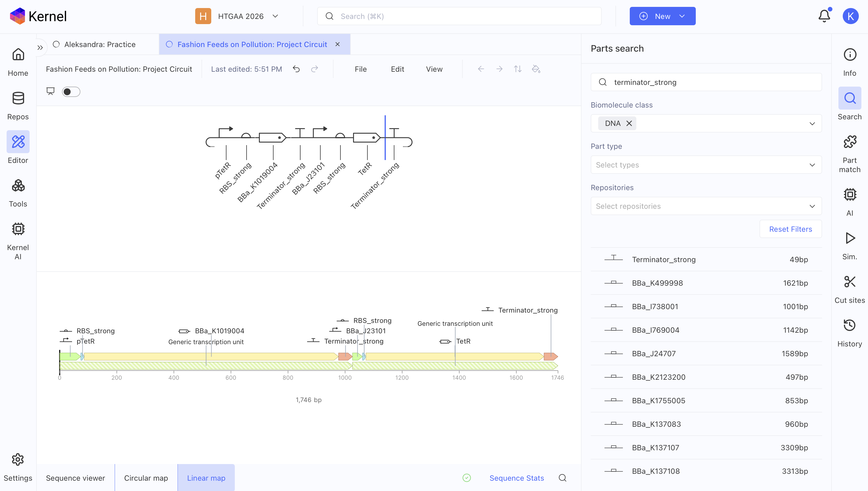
Task: Click the redo arrow icon
Action: [x=315, y=69]
